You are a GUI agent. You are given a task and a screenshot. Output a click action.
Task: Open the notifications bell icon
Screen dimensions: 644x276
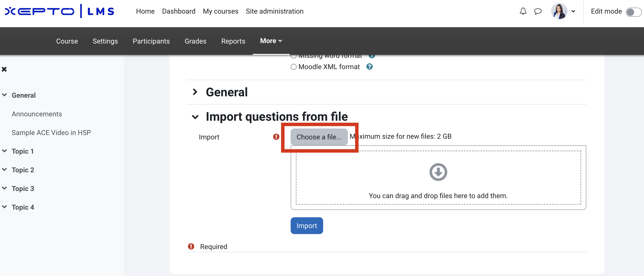click(x=523, y=11)
